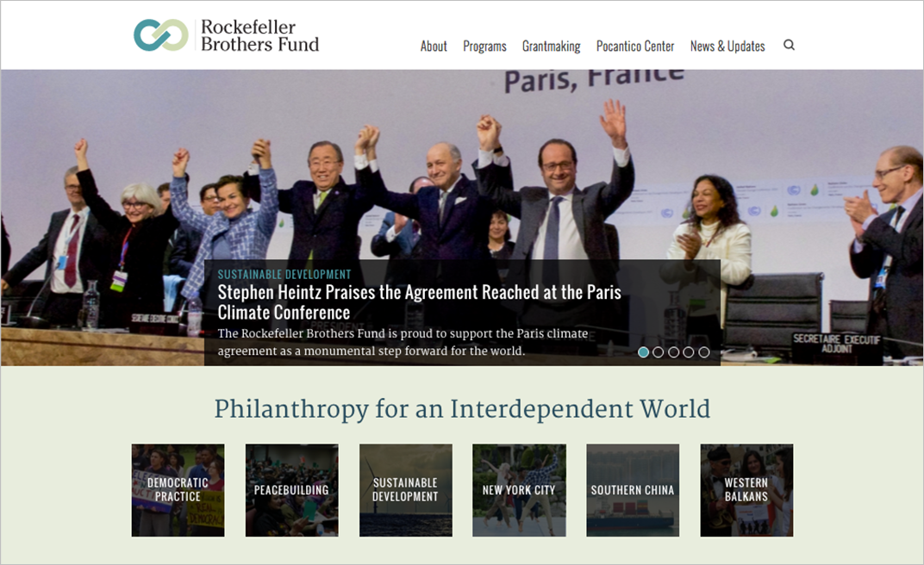Open the search magnifier icon
This screenshot has width=924, height=565.
coord(789,45)
